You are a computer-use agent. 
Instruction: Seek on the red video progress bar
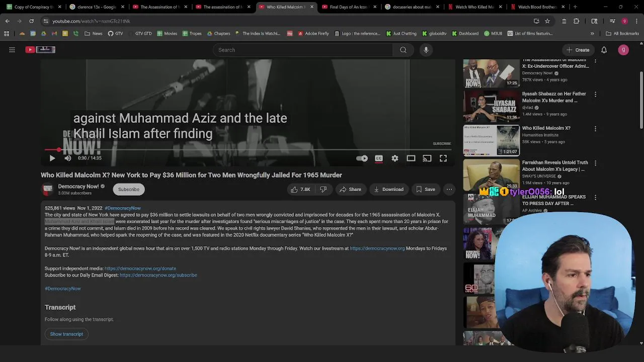coord(248,150)
